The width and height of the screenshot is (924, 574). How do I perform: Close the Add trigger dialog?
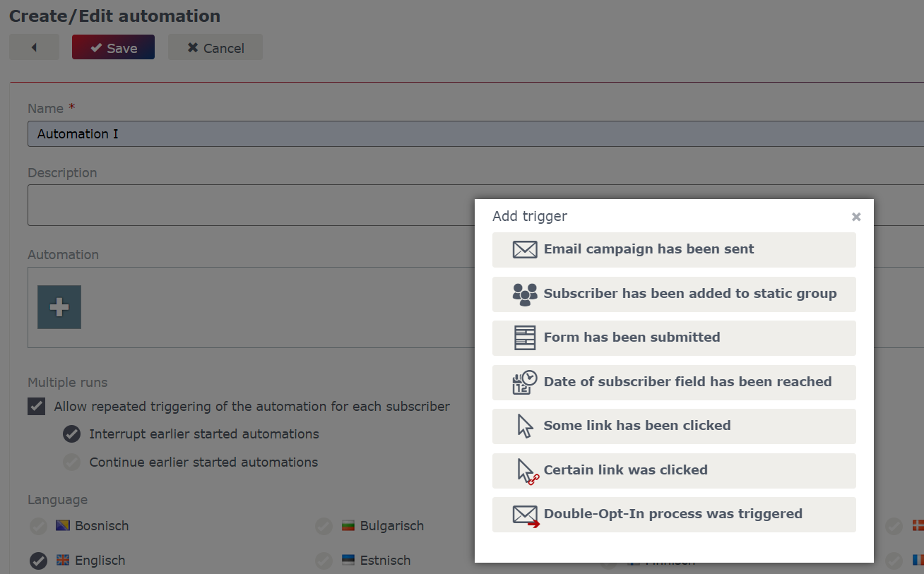856,217
